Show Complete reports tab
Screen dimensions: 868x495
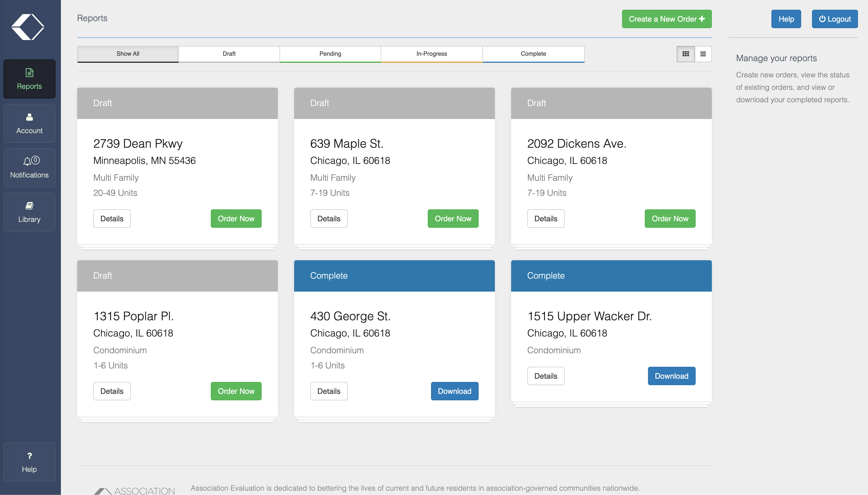[533, 54]
